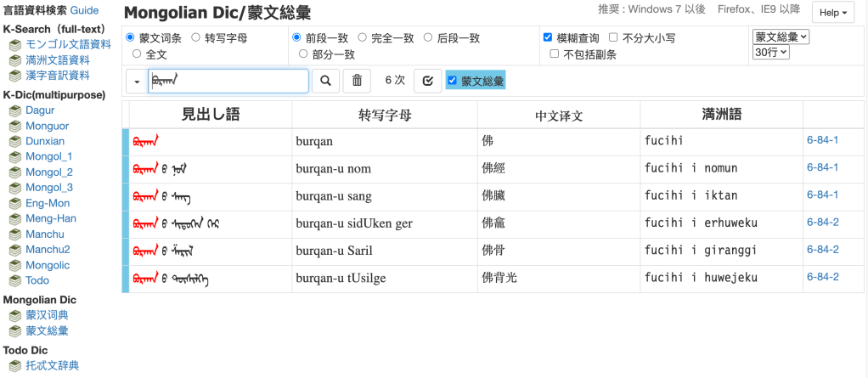The width and height of the screenshot is (868, 378).
Task: Enable the 不分大小写 checkbox
Action: (x=613, y=38)
